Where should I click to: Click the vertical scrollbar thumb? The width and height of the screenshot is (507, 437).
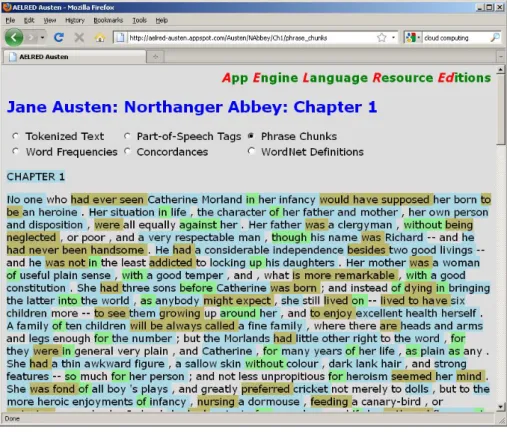pyautogui.click(x=500, y=110)
